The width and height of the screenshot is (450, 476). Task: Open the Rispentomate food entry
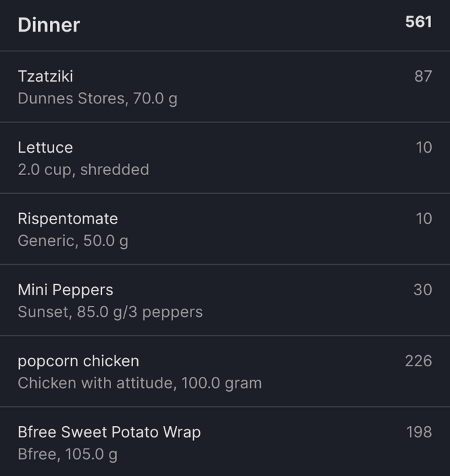coord(225,229)
